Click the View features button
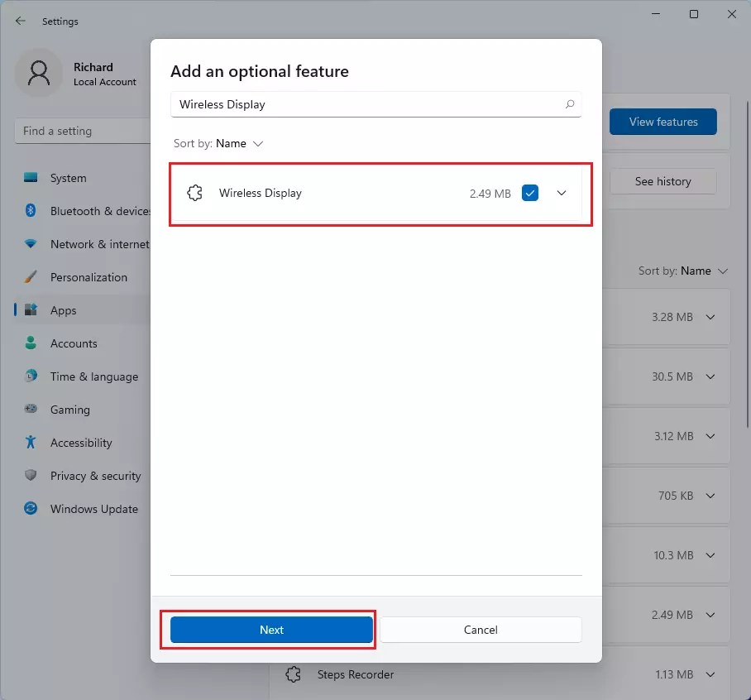 point(663,122)
